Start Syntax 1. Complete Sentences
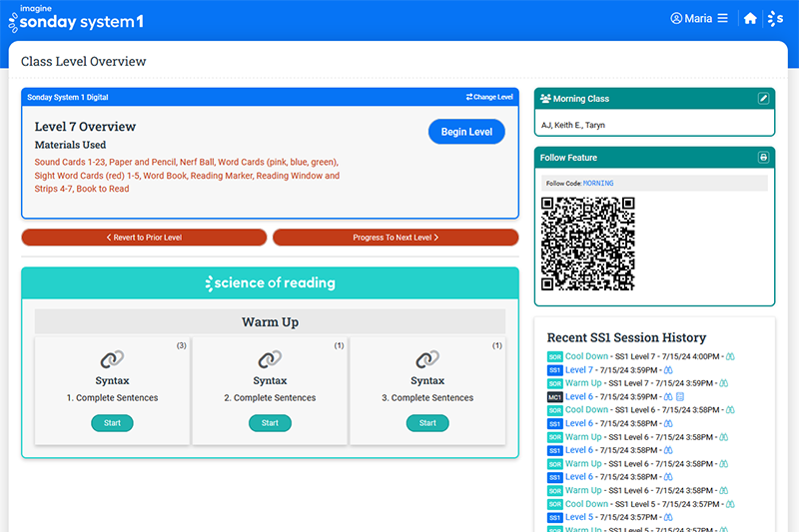 pos(112,423)
